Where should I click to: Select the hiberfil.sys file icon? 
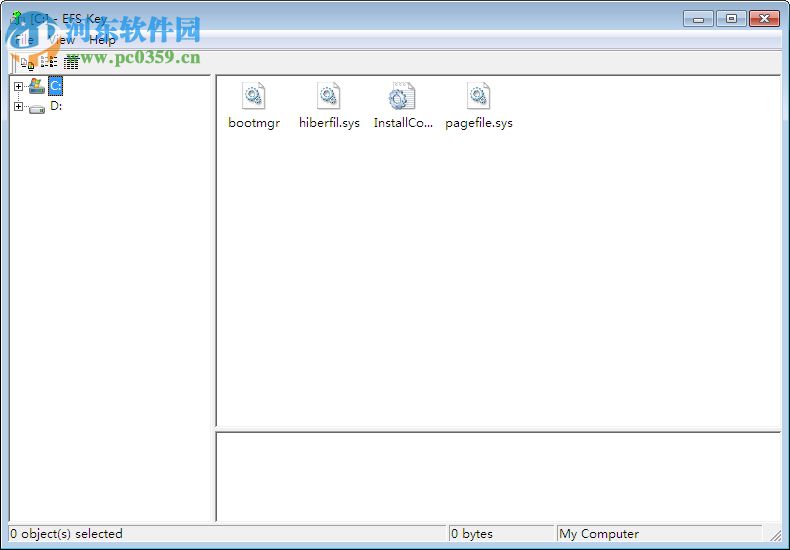click(328, 96)
